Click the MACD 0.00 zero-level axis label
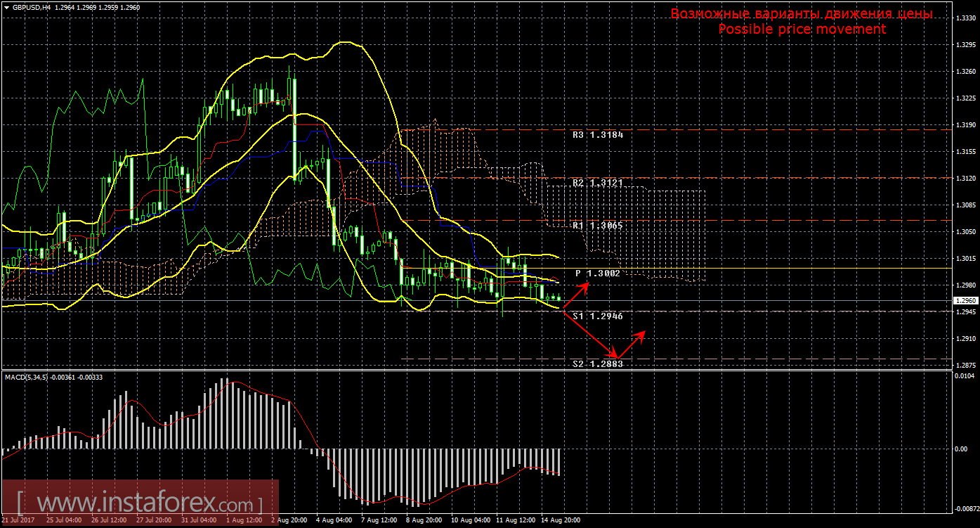This screenshot has width=980, height=528. (x=962, y=449)
